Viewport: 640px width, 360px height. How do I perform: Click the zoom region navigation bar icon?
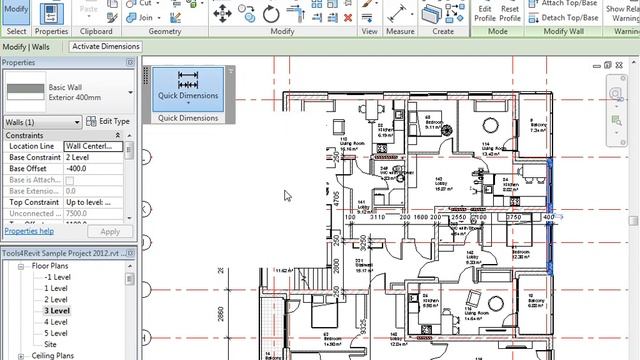click(x=616, y=120)
